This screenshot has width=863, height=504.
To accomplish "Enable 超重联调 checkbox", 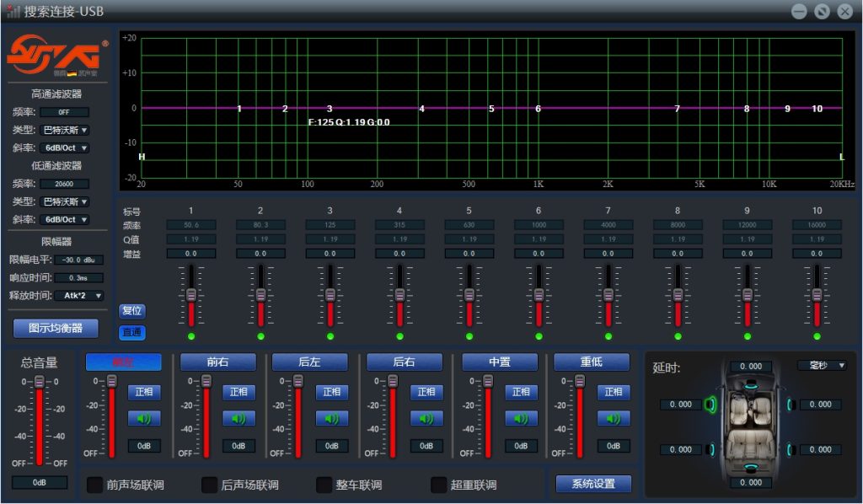I will [438, 485].
